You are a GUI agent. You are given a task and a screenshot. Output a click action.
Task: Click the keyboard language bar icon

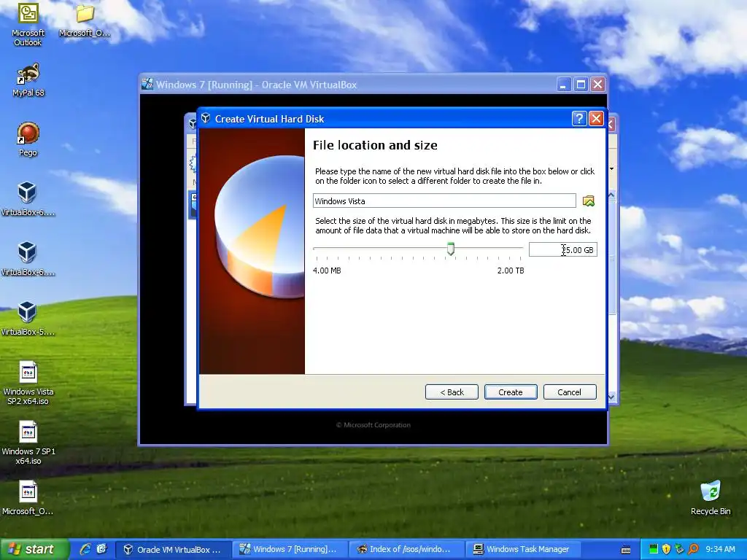click(626, 550)
